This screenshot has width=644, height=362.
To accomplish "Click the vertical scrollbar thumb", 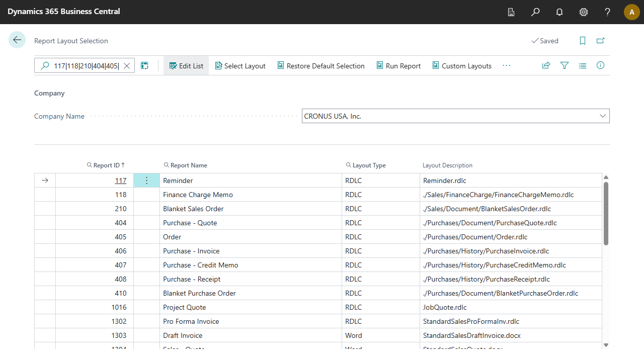I will 606,214.
